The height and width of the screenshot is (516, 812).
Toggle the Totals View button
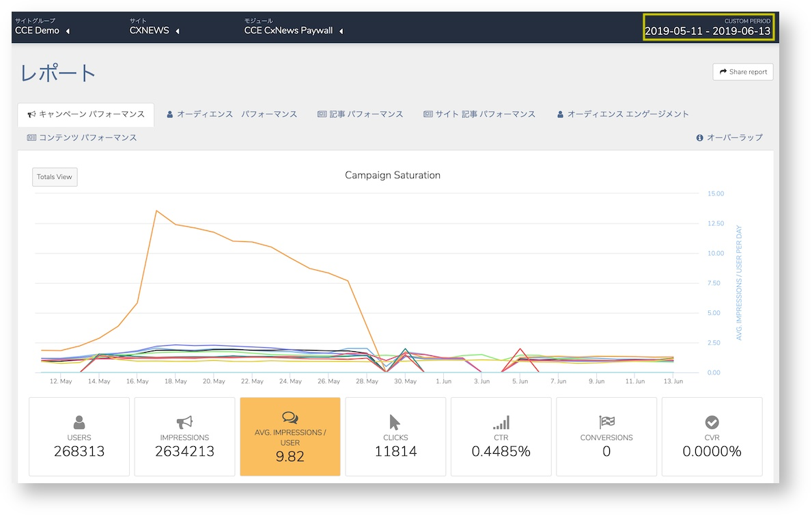pyautogui.click(x=55, y=177)
